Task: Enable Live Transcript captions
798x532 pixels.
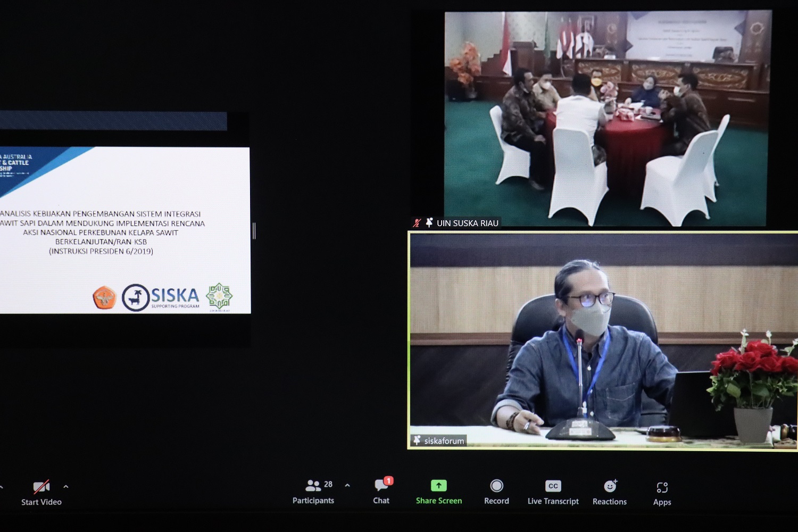Action: 553,492
